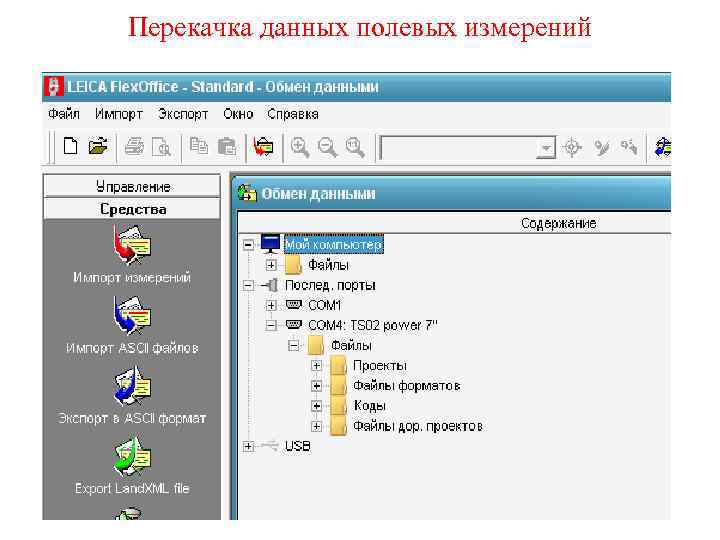Click the Мой компьютер monitor icon
The image size is (720, 540).
pos(270,244)
